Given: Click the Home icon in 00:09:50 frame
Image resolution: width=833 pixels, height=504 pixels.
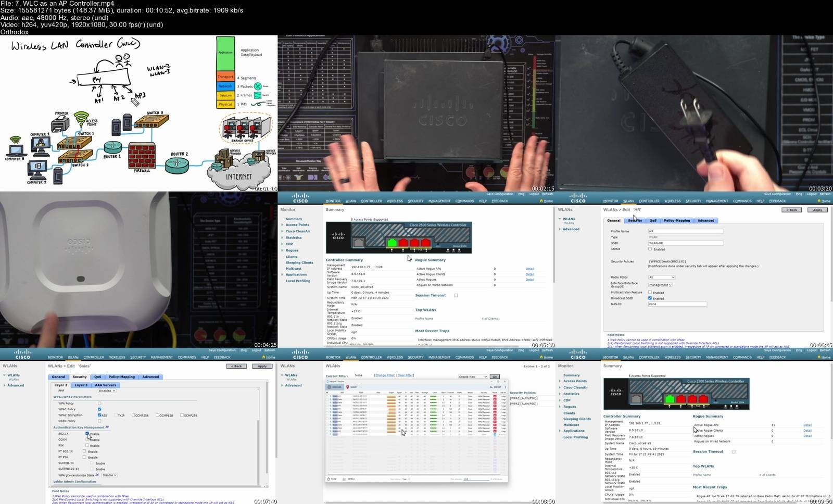Looking at the screenshot, I should [x=818, y=357].
